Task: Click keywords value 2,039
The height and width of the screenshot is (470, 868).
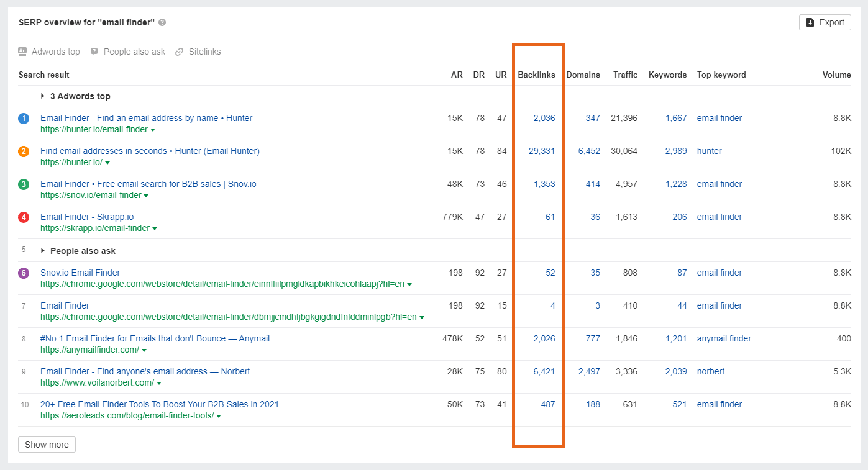Action: coord(676,371)
